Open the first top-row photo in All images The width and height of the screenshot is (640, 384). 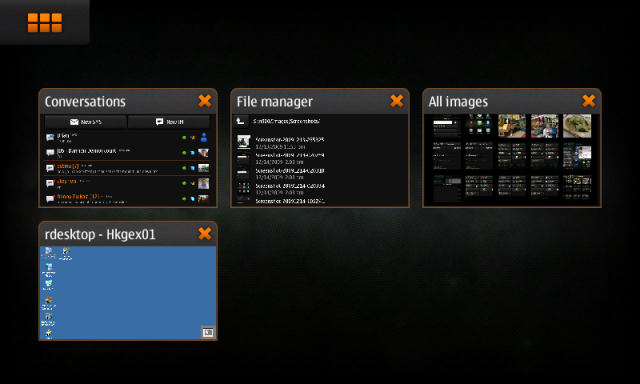447,126
